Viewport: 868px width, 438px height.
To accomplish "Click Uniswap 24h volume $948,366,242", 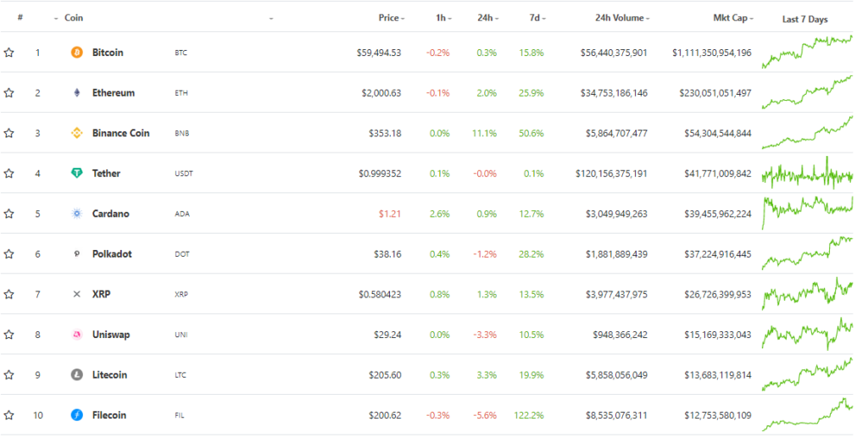I will click(x=620, y=335).
